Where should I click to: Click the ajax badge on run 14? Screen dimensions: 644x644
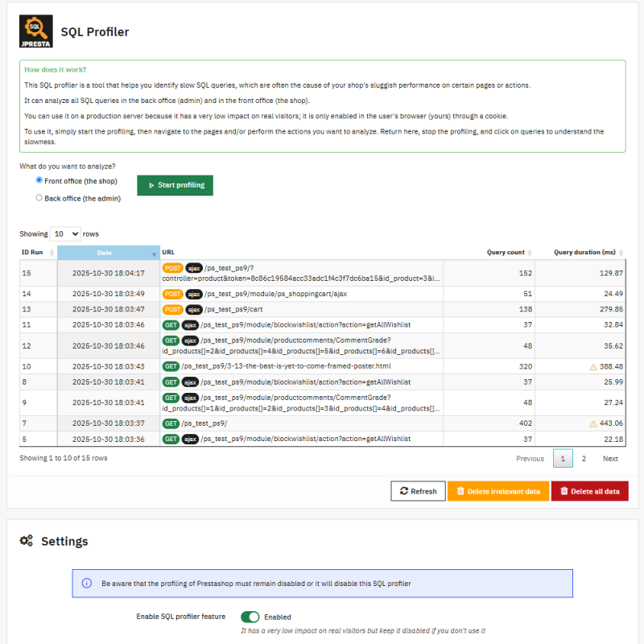(x=194, y=295)
